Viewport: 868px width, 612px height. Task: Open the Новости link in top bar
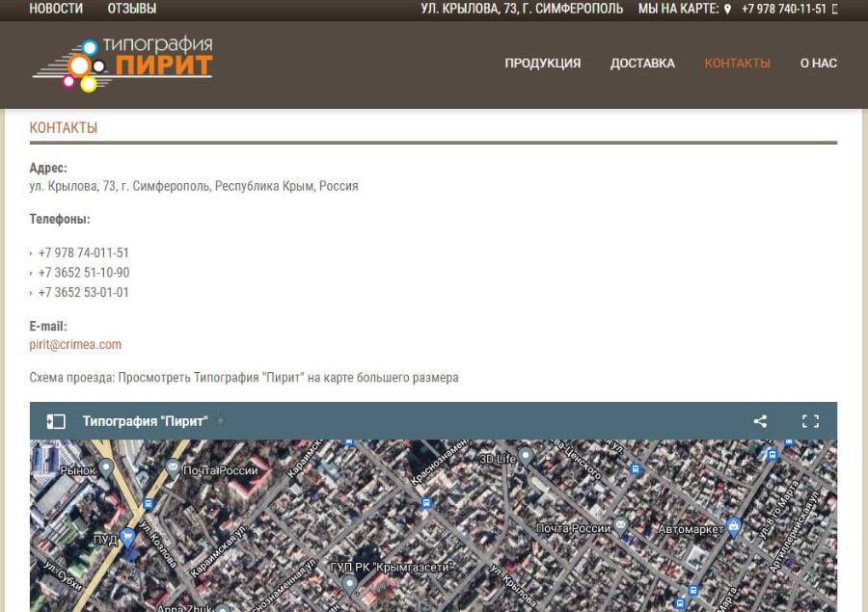(x=56, y=9)
